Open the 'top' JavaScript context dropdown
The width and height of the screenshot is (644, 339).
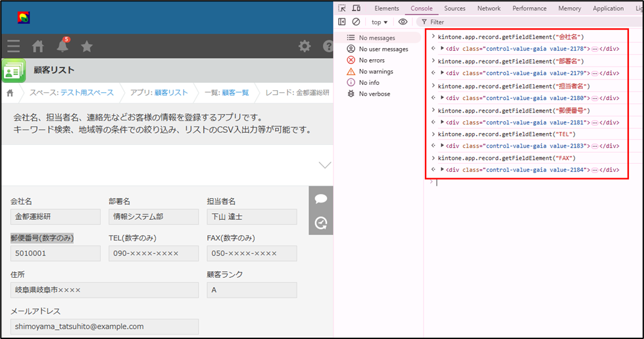click(380, 22)
